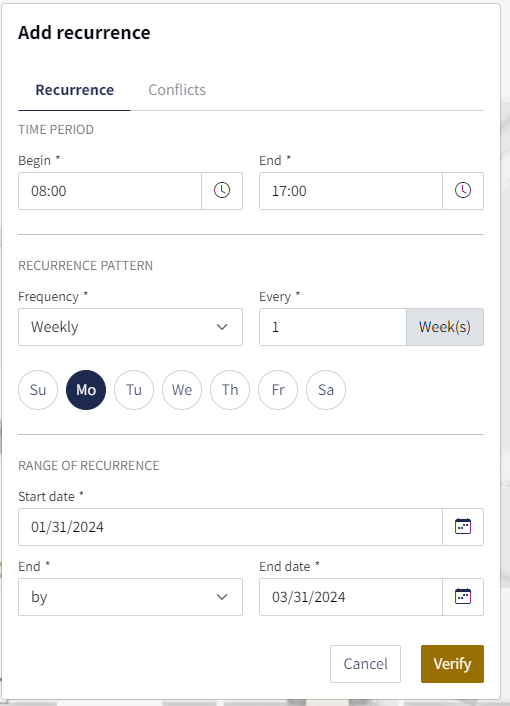Click the Verify button
510x706 pixels.
point(452,664)
